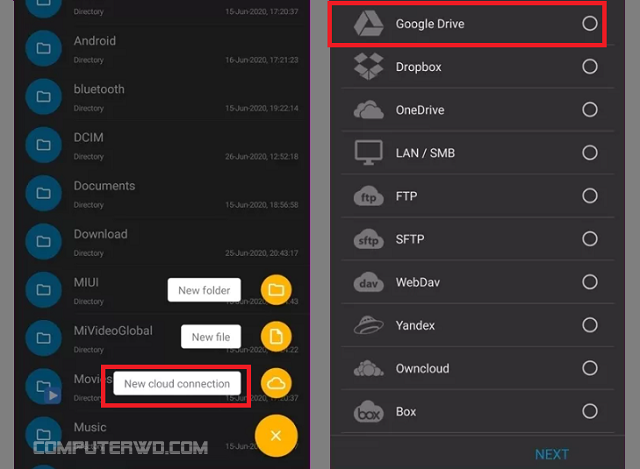The image size is (640, 469).
Task: Click the Documents directory name
Action: point(104,186)
